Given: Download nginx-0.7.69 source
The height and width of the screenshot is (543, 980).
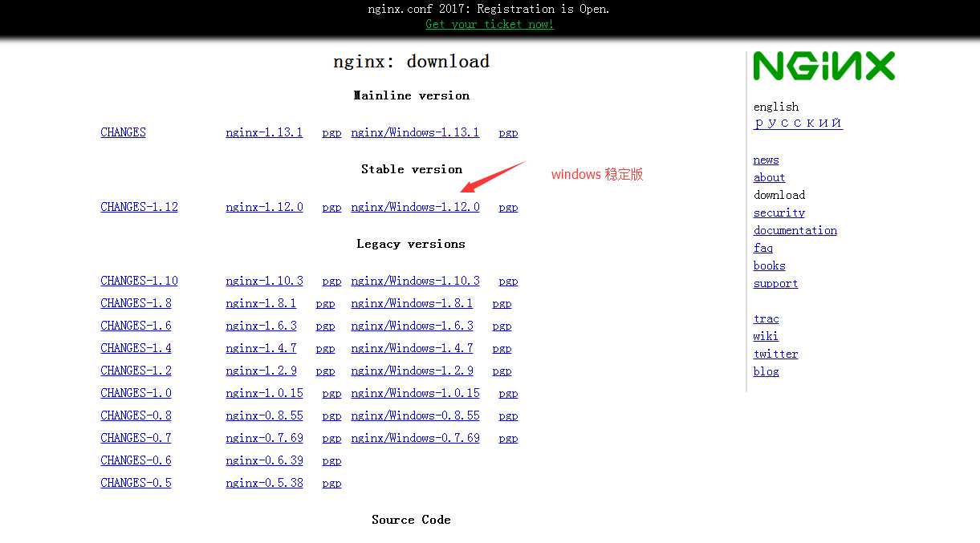Looking at the screenshot, I should pyautogui.click(x=264, y=438).
